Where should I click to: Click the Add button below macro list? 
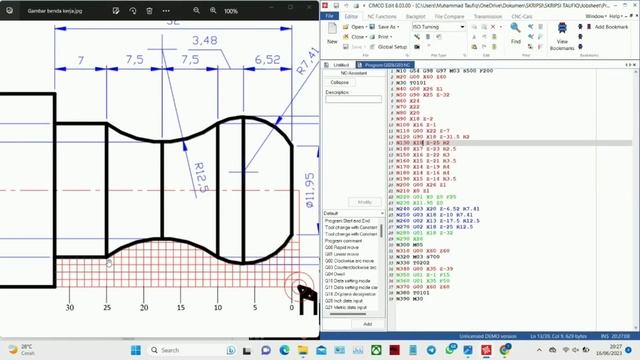tap(367, 324)
